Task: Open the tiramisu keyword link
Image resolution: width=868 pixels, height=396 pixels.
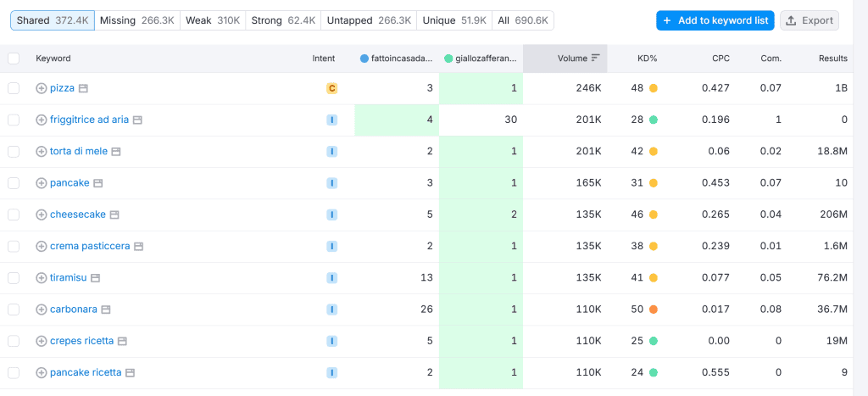Action: pos(68,277)
